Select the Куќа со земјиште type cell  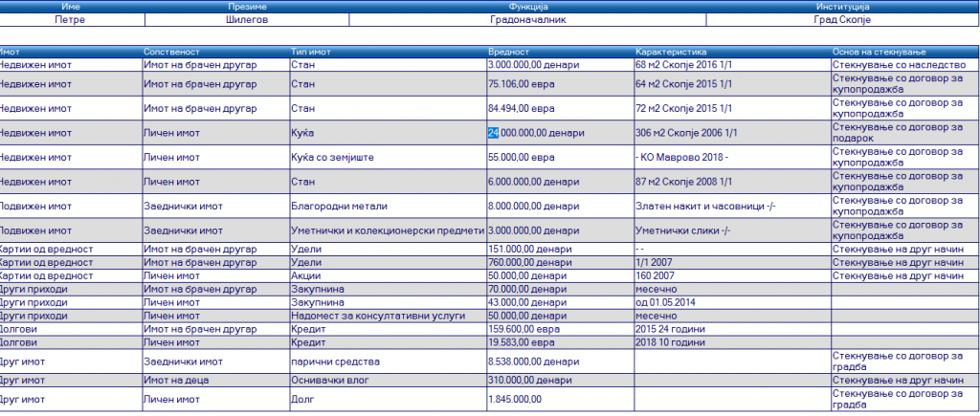coord(389,158)
